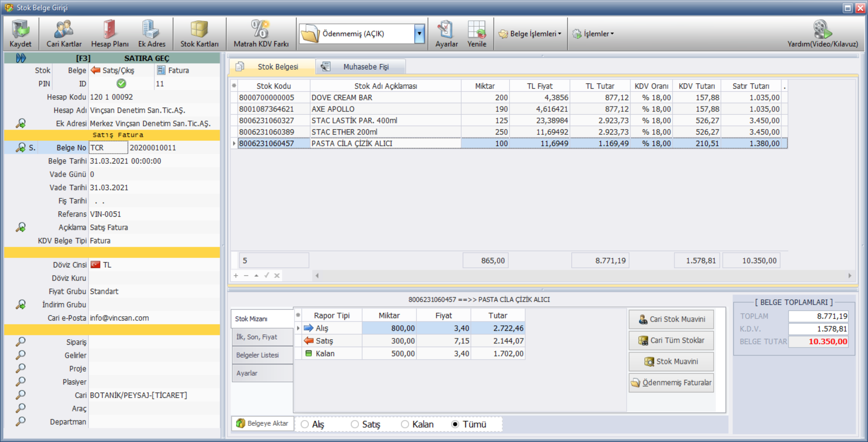Click the F3 fast-forward arrows icon
The width and height of the screenshot is (868, 442).
(21, 58)
